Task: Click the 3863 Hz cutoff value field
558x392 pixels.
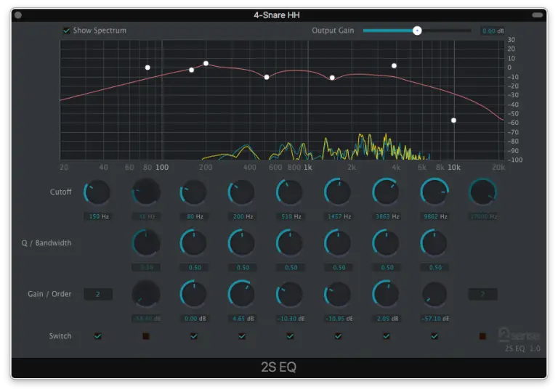Action: point(387,216)
